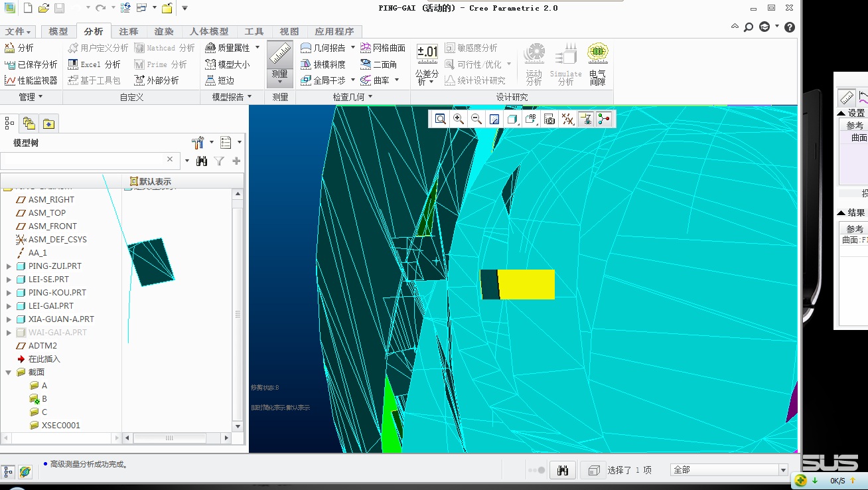Open 质量属性 dropdown arrow
The width and height of the screenshot is (868, 490).
click(257, 48)
